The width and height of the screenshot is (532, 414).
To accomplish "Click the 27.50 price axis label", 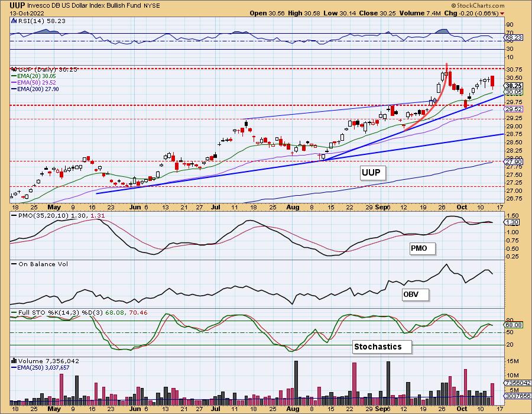I will [514, 174].
